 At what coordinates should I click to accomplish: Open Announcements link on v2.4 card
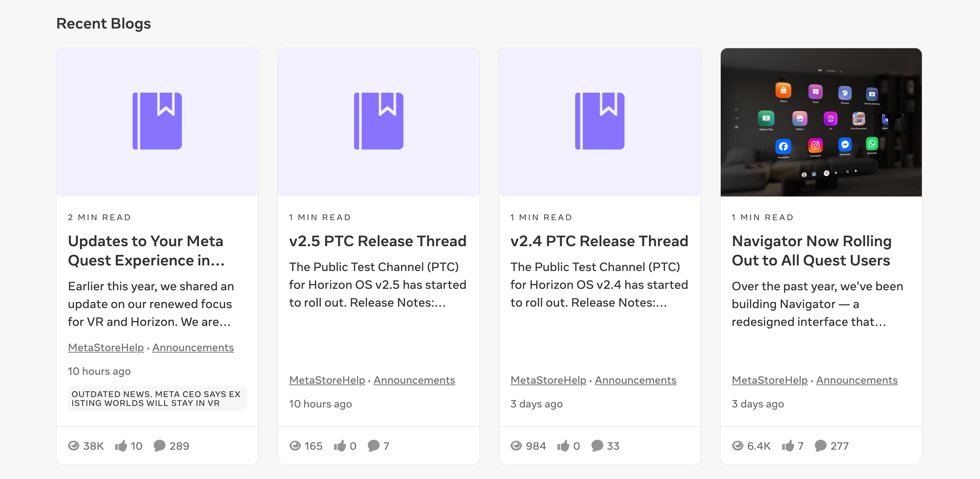[636, 380]
